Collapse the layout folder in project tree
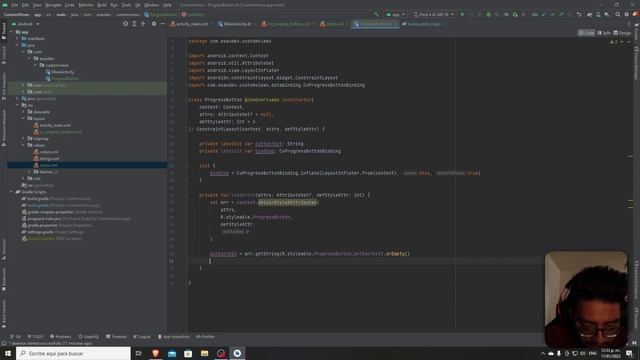 point(24,118)
